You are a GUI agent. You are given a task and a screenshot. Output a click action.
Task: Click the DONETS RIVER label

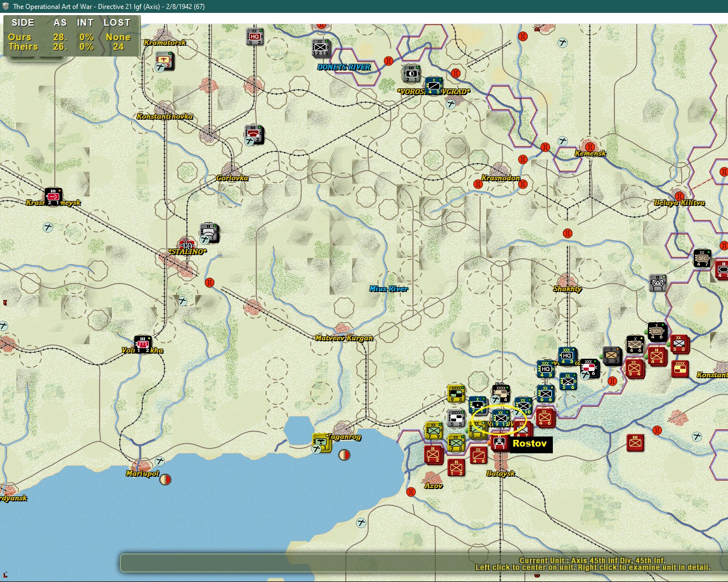click(344, 67)
